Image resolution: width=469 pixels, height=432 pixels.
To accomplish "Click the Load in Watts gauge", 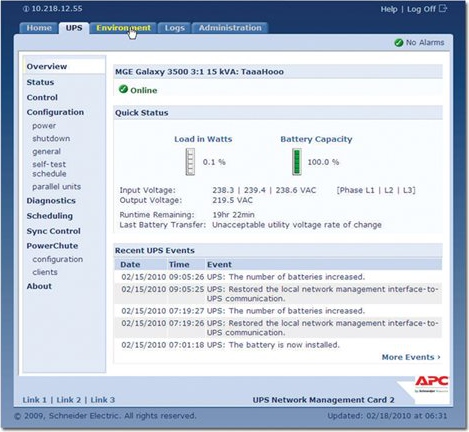I will tap(190, 162).
